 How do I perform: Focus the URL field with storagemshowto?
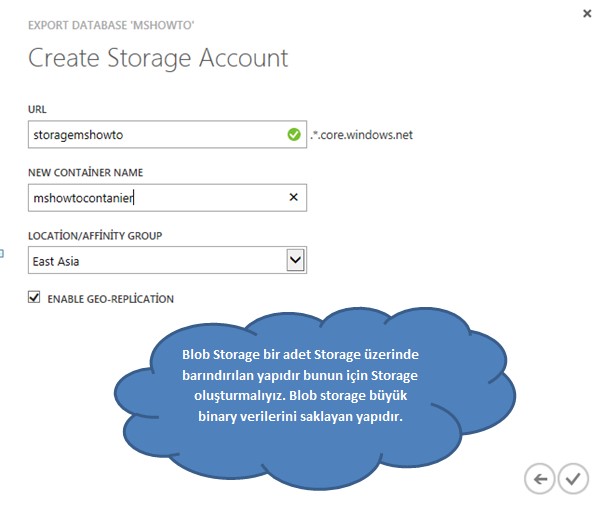[167, 134]
